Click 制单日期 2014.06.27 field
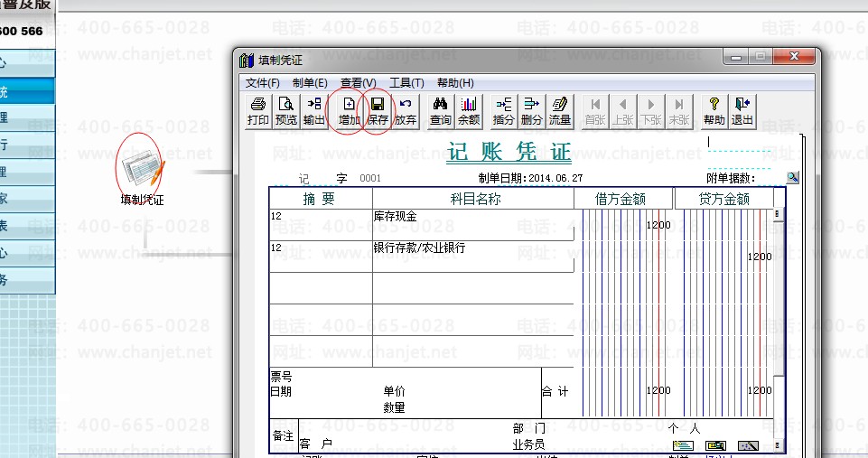Image resolution: width=868 pixels, height=458 pixels. tap(530, 178)
